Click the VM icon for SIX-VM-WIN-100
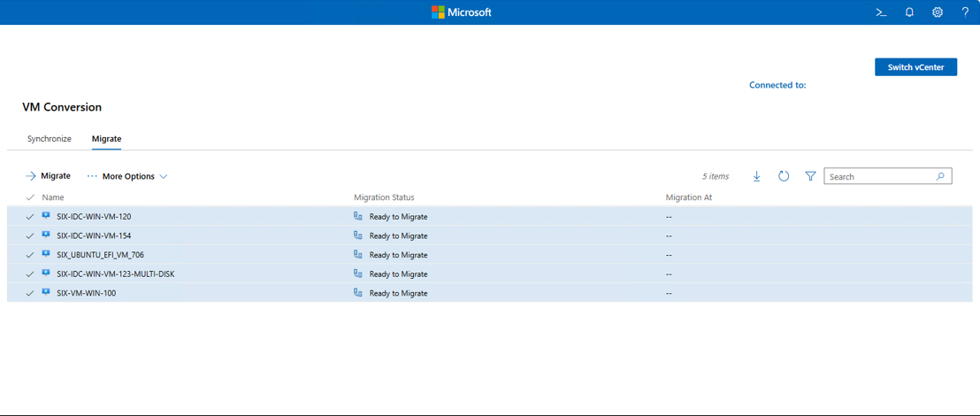980x416 pixels. click(46, 292)
